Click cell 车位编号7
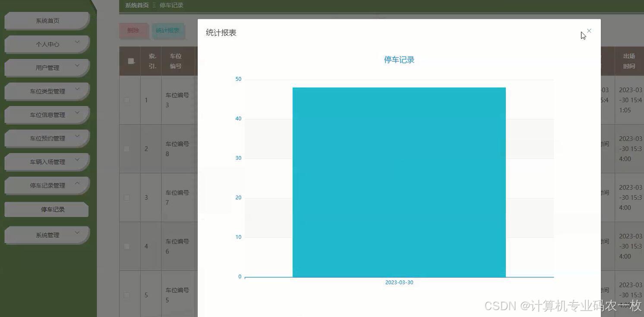The width and height of the screenshot is (644, 317). point(177,197)
